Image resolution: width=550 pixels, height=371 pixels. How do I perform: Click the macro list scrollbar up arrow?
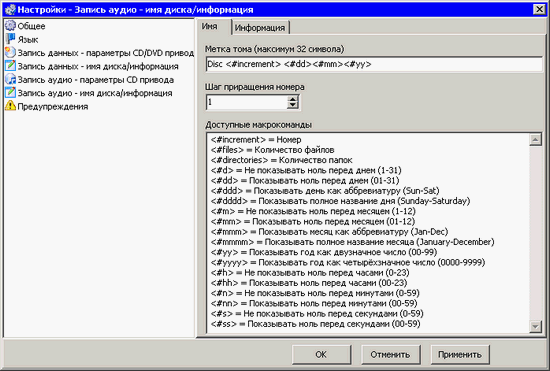pyautogui.click(x=535, y=140)
